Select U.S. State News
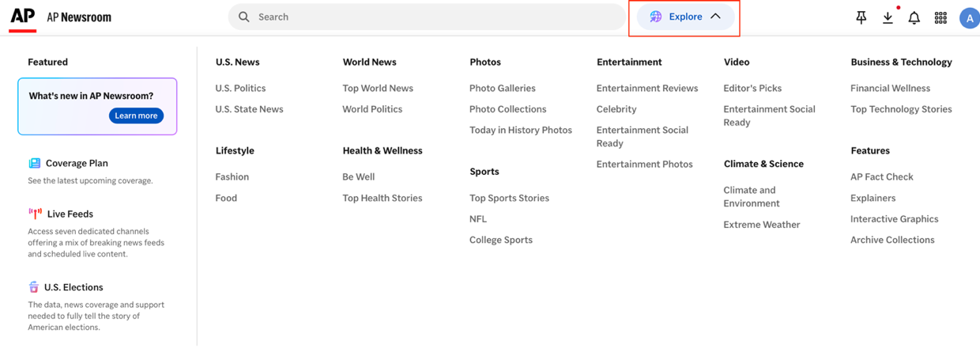The height and width of the screenshot is (360, 980). click(249, 109)
